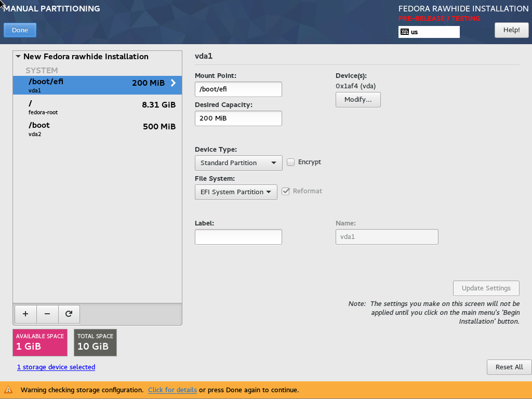Click the '0x1af4 (vda)' device text
Viewport: 532px width, 399px height.
[x=355, y=86]
